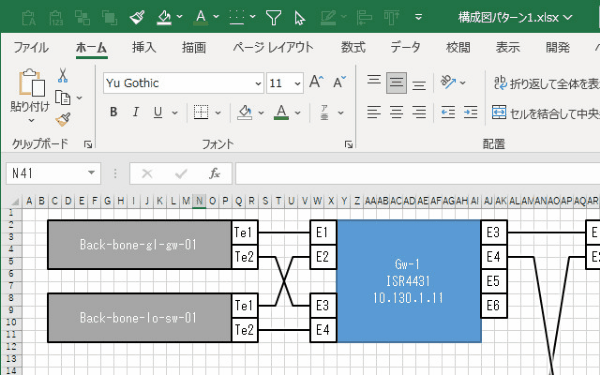The image size is (600, 375).
Task: Toggle Center horizontal alignment
Action: coord(396,112)
